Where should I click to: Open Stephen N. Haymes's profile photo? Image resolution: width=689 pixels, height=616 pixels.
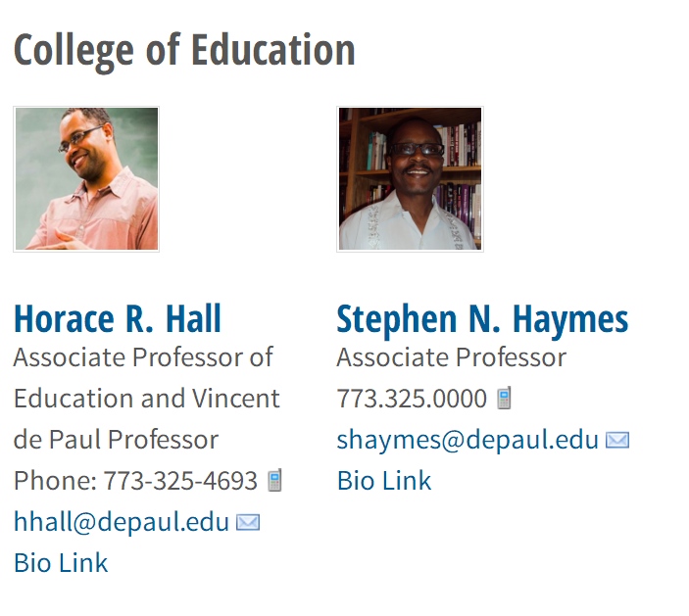[x=410, y=179]
